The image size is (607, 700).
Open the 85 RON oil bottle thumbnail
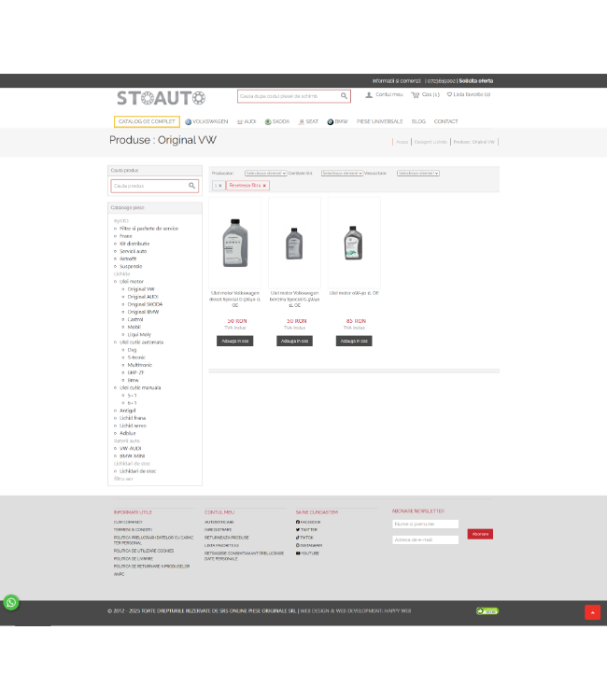click(354, 244)
